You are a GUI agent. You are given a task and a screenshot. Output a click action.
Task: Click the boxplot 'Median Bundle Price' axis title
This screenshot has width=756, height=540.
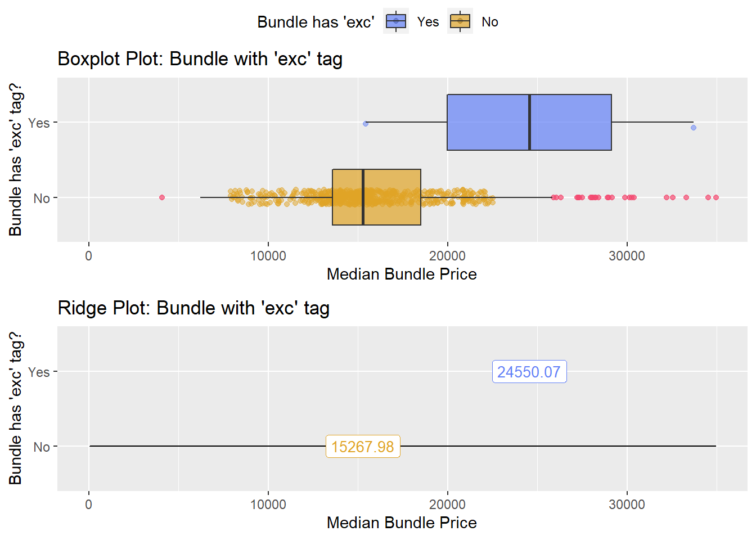402,274
